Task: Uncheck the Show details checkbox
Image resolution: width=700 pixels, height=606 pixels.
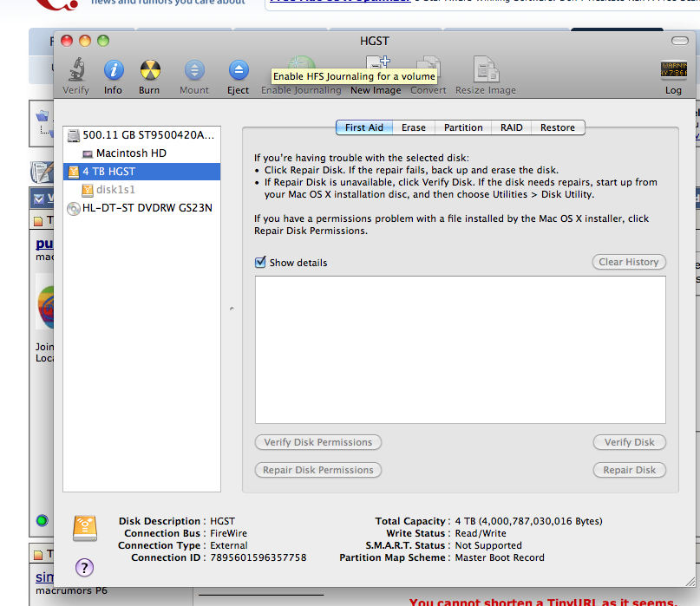Action: point(260,262)
